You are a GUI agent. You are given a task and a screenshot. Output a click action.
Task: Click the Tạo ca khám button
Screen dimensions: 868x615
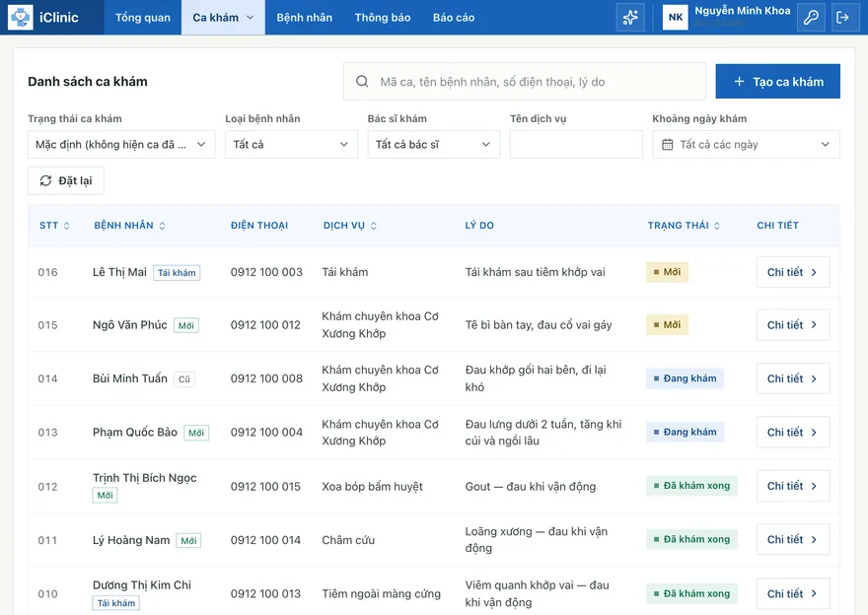(x=778, y=81)
